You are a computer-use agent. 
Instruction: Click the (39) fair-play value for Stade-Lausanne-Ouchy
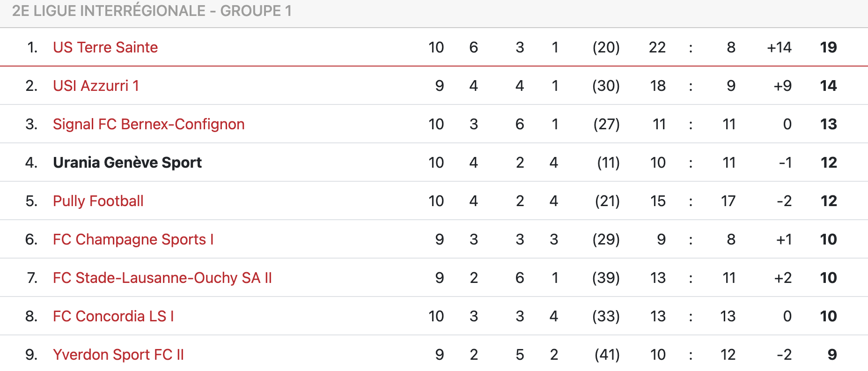coord(606,278)
